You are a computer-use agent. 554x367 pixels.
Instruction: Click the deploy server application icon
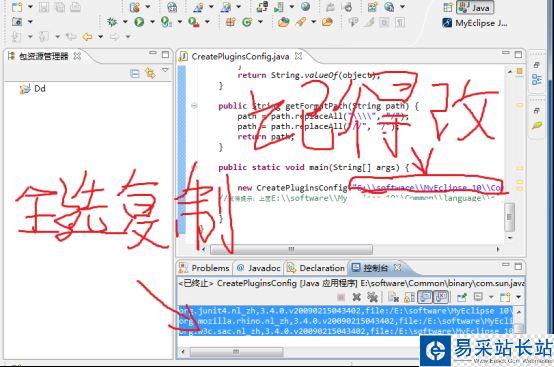coord(262,7)
